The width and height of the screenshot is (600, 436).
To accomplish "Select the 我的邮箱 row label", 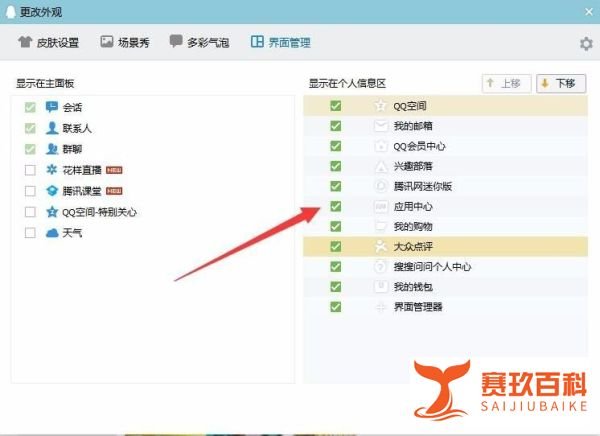I will (413, 126).
